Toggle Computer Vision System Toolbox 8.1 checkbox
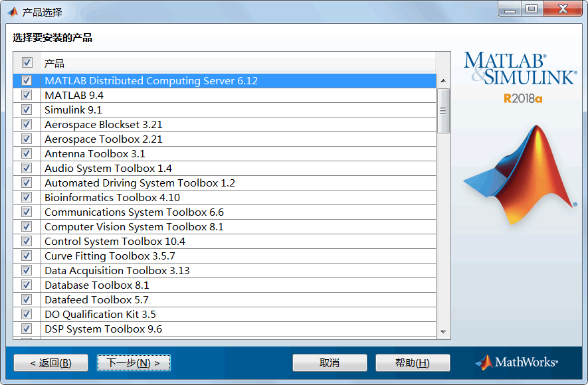The width and height of the screenshot is (588, 385). click(x=27, y=226)
